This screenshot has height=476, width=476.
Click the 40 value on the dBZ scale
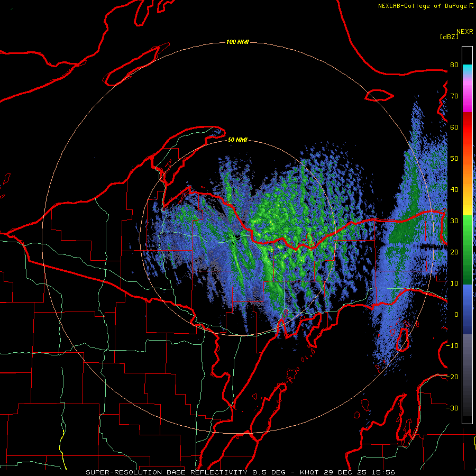454,190
